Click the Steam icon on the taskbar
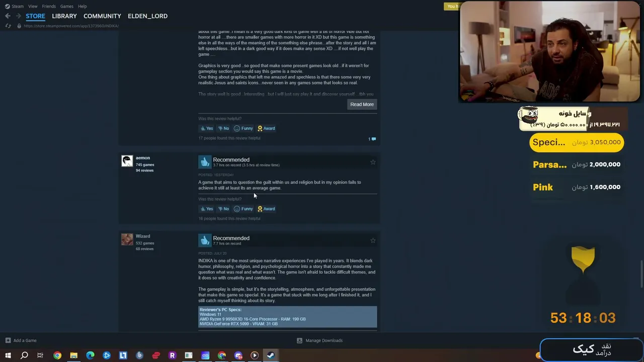Viewport: 644px width, 362px height. click(271, 355)
